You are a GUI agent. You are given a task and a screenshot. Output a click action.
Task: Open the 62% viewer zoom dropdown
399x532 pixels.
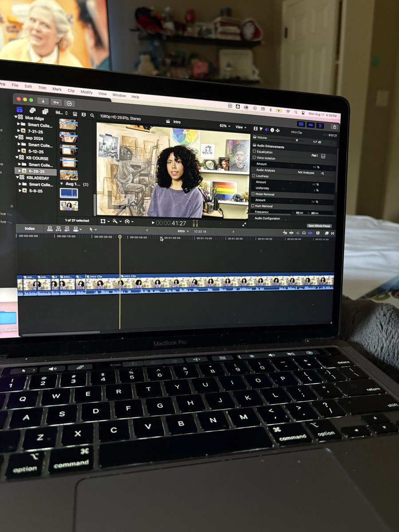225,126
